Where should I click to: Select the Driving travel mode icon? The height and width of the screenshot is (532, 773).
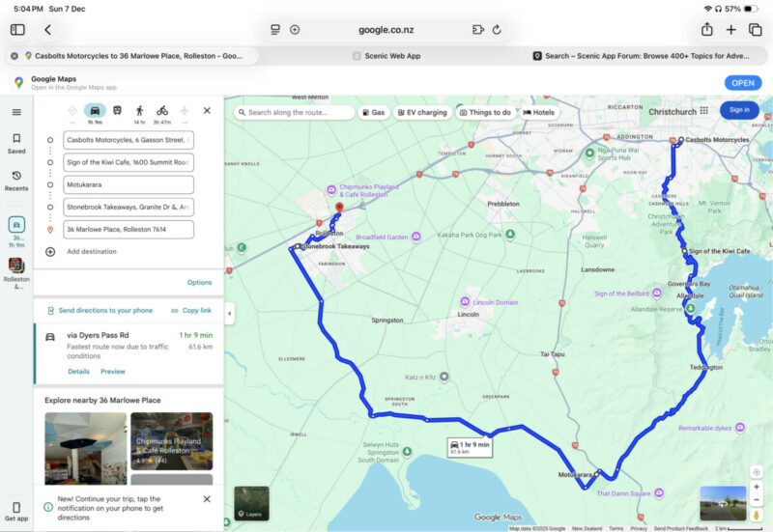pyautogui.click(x=95, y=111)
